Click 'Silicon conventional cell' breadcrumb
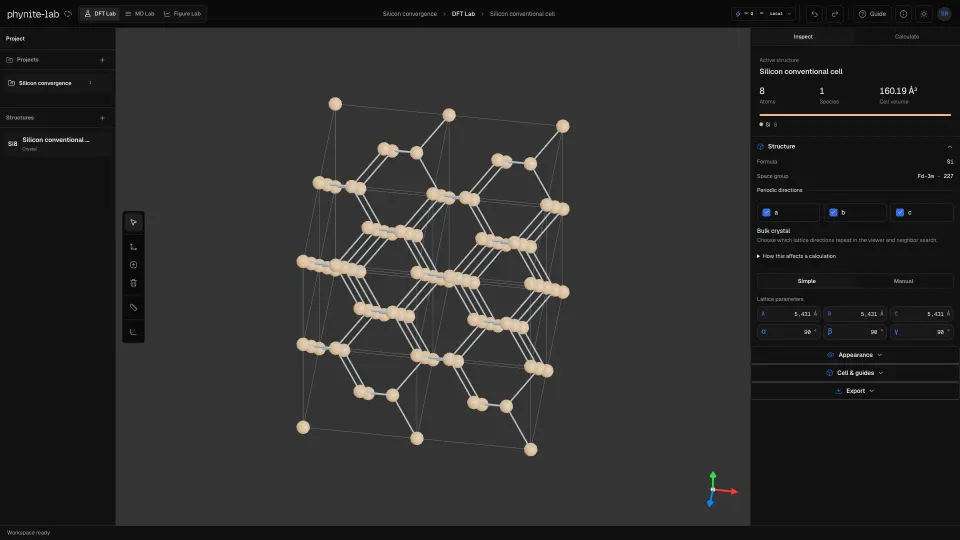This screenshot has height=540, width=960. [522, 13]
